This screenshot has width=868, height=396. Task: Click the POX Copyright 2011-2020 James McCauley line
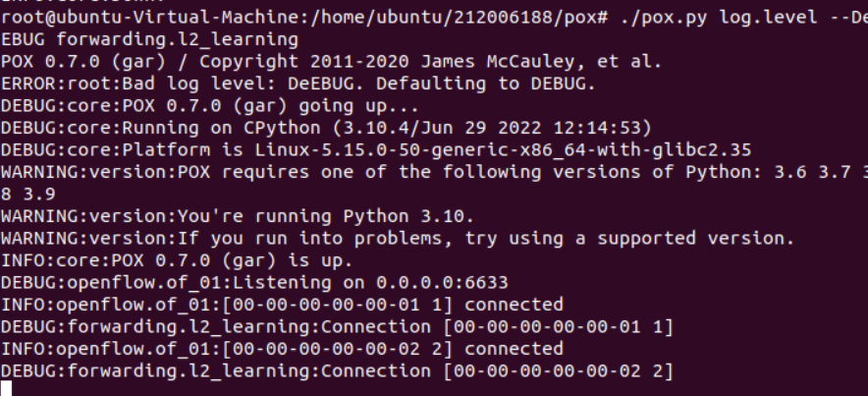(332, 61)
